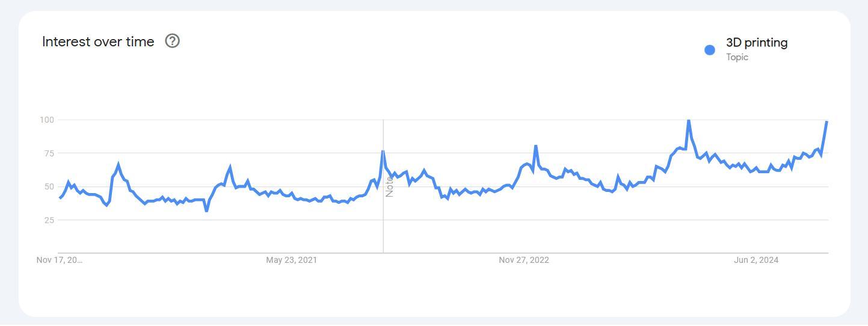Click the 'Jun 2, 2024' x-axis date label
The height and width of the screenshot is (326, 868).
click(x=756, y=260)
